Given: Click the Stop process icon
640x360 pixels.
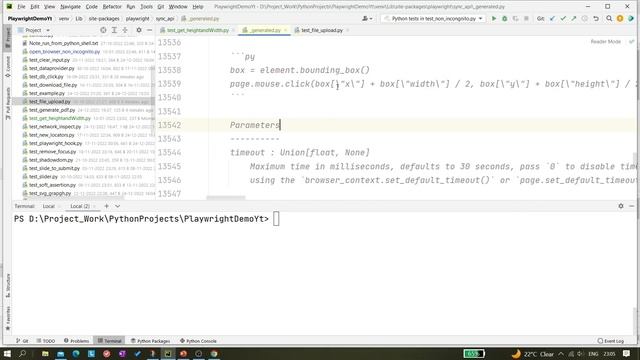Looking at the screenshot, I should (526, 18).
